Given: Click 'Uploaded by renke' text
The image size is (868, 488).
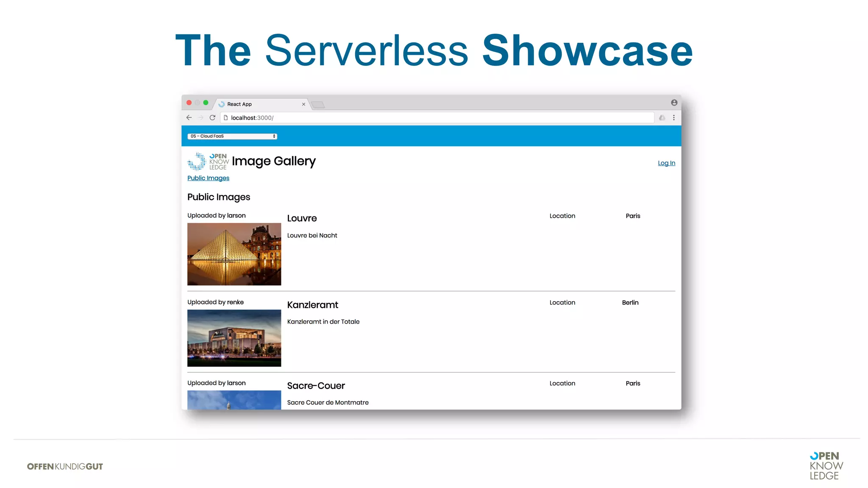Looking at the screenshot, I should click(x=215, y=302).
